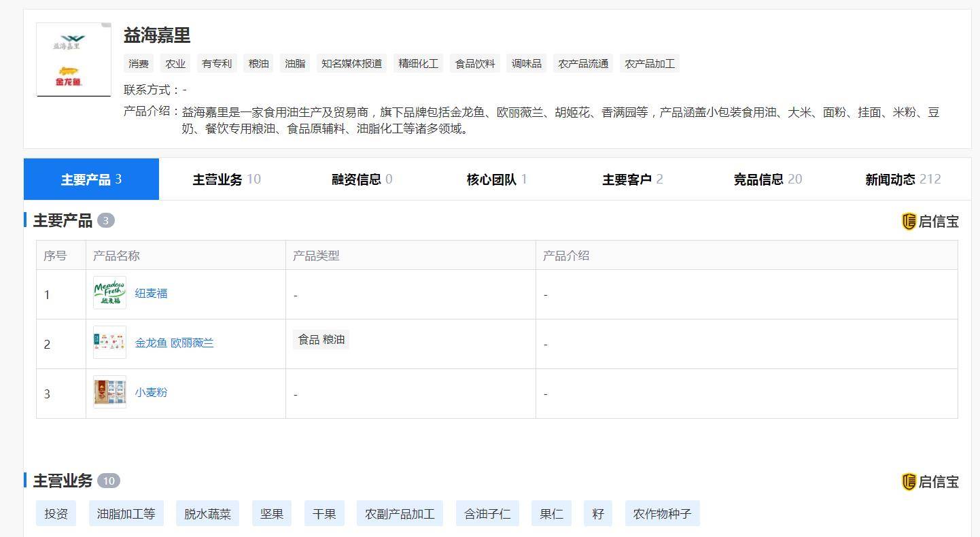Click the 粮油 tag in header

pyautogui.click(x=258, y=64)
